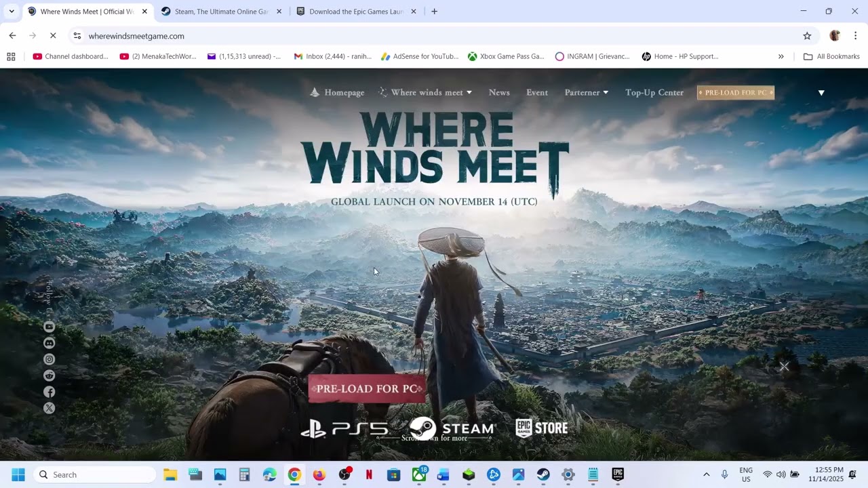This screenshot has width=868, height=488.
Task: Open the X (Twitter) social link icon
Action: (50, 408)
